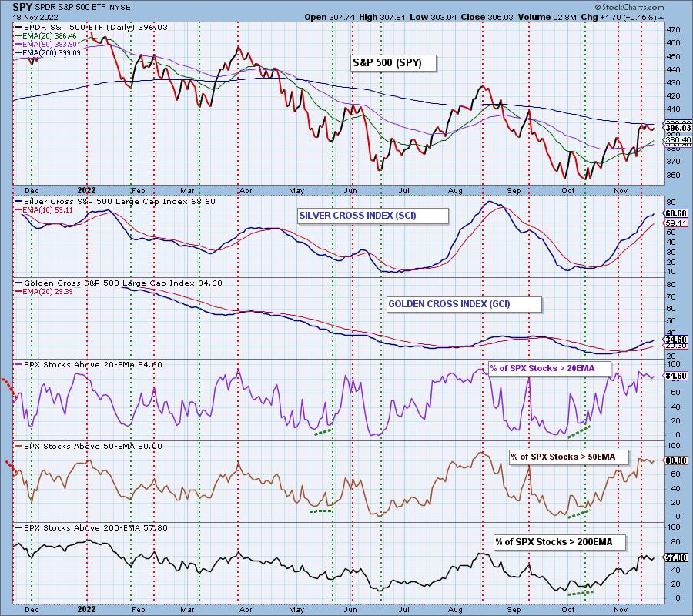The width and height of the screenshot is (693, 616).
Task: Click the 430 price axis label
Action: pyautogui.click(x=674, y=83)
